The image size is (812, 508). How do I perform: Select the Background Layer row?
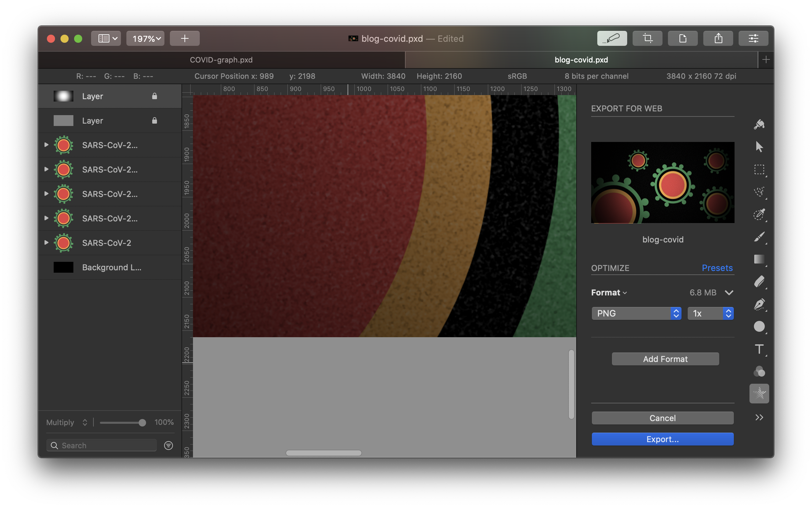(110, 267)
